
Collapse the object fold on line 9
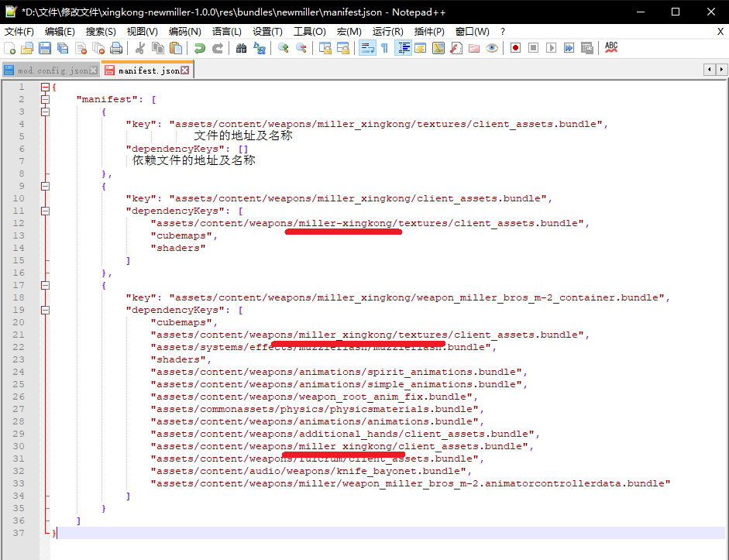(x=45, y=186)
